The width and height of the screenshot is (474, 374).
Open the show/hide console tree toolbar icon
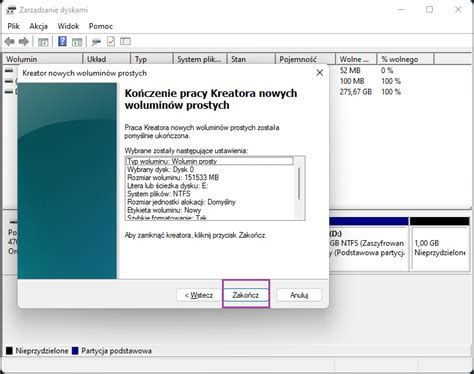(43, 42)
